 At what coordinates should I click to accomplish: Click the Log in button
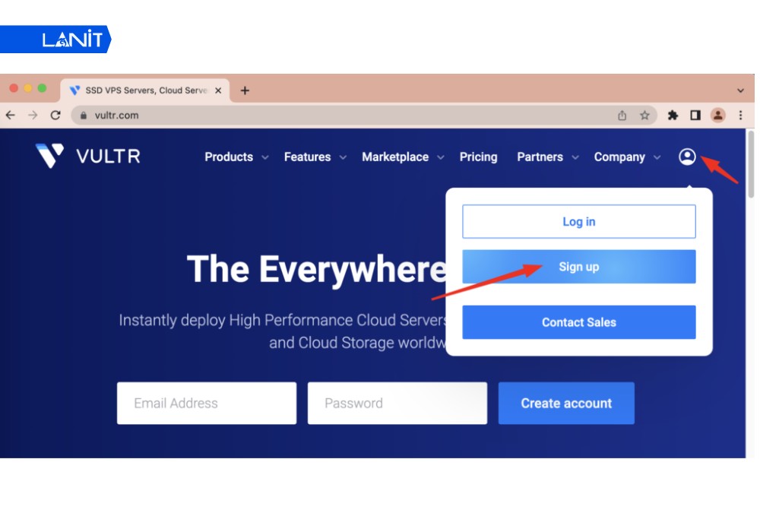[x=578, y=222]
